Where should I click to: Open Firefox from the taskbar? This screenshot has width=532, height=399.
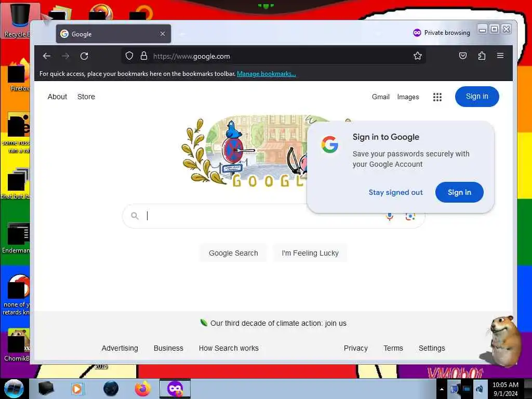click(143, 389)
